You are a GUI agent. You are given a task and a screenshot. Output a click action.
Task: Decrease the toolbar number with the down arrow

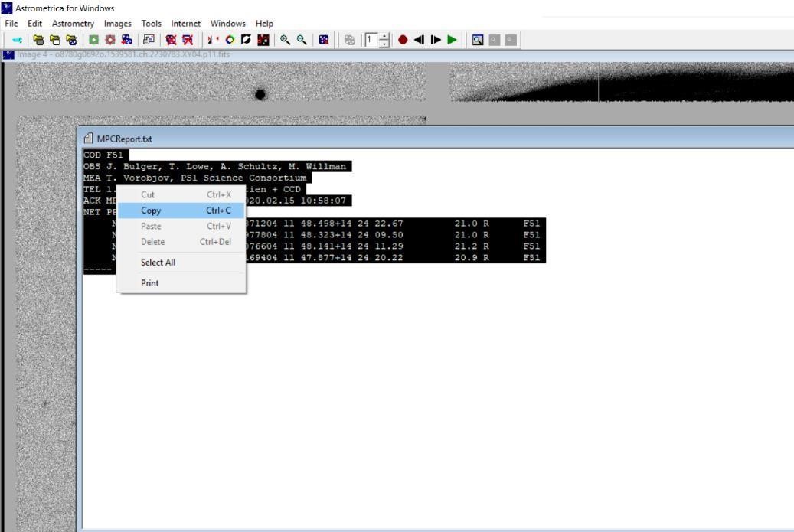pos(384,44)
